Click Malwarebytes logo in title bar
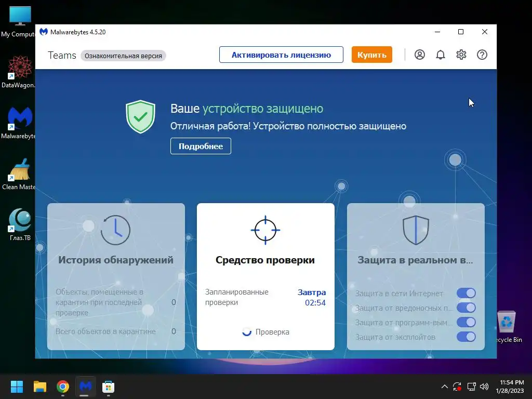 (44, 32)
